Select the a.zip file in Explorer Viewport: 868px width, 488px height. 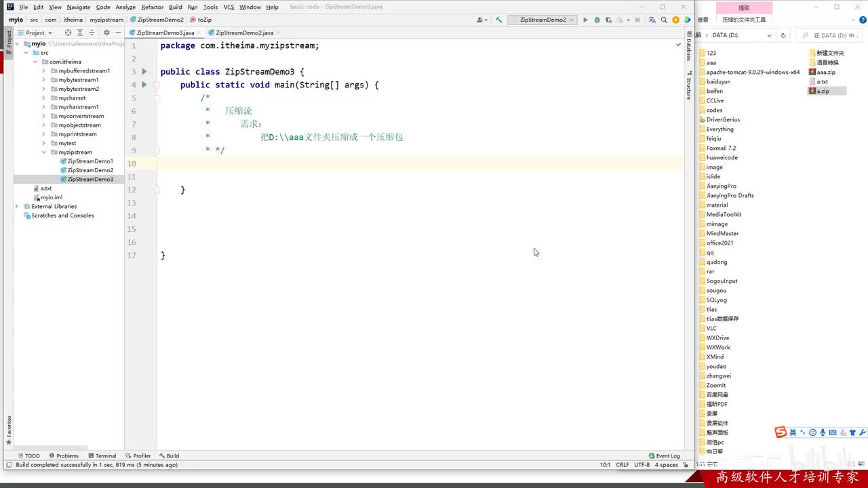[x=827, y=91]
